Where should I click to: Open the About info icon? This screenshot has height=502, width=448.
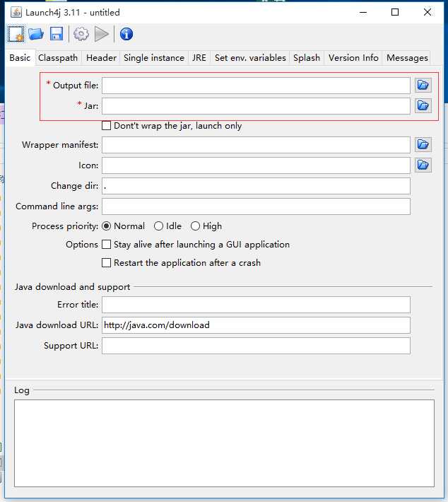point(126,34)
